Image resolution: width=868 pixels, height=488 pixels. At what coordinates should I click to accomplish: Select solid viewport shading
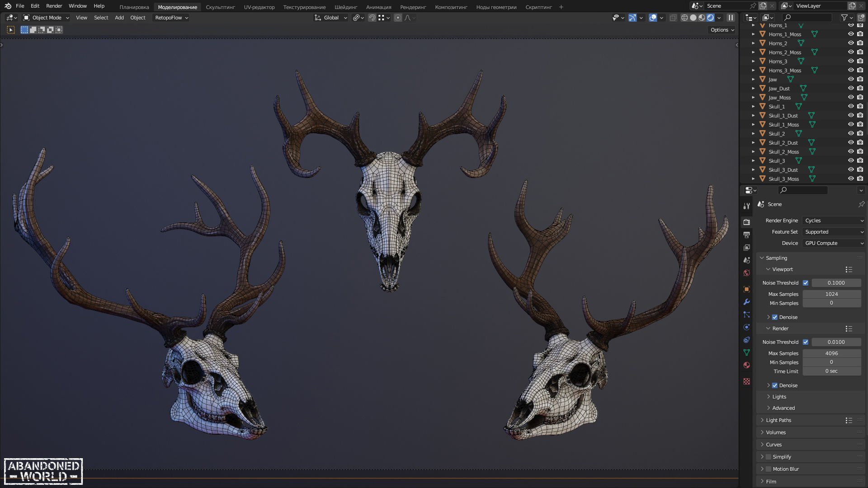(693, 18)
